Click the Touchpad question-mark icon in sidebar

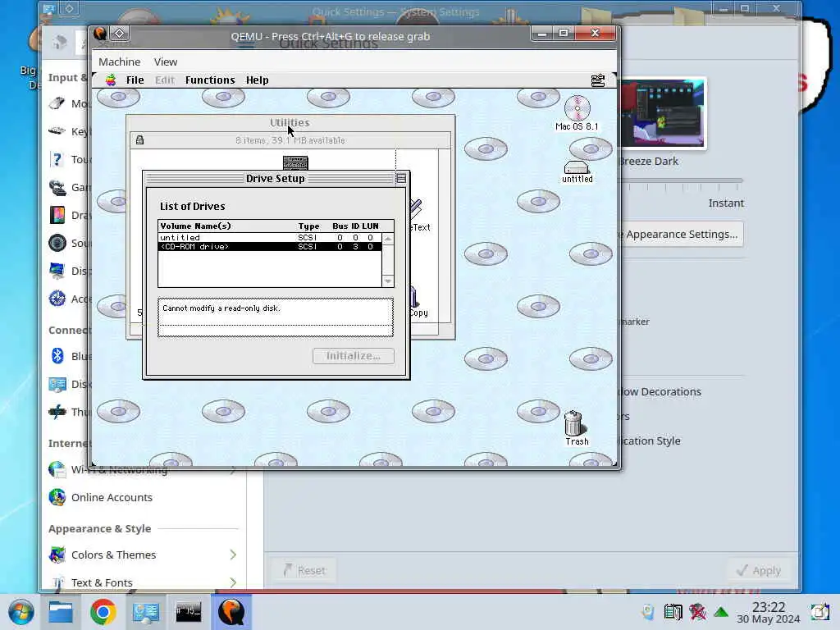point(57,159)
